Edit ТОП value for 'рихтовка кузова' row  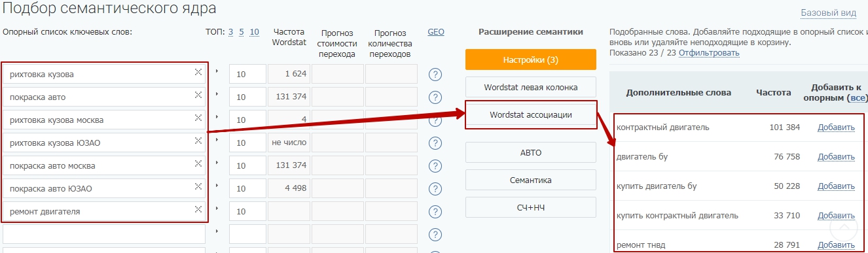(247, 75)
